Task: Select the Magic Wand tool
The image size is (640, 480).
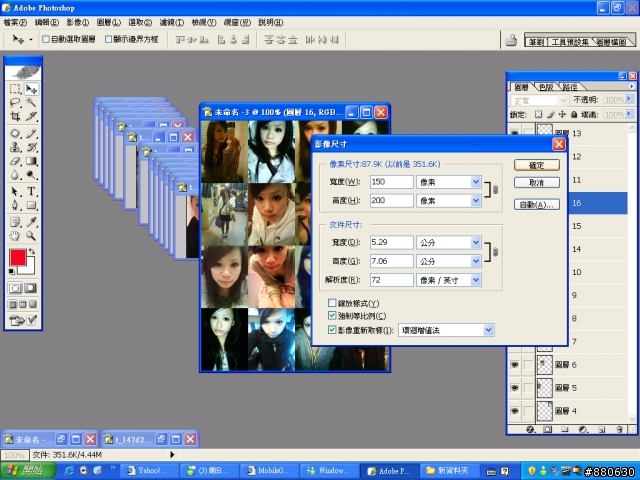Action: click(31, 102)
